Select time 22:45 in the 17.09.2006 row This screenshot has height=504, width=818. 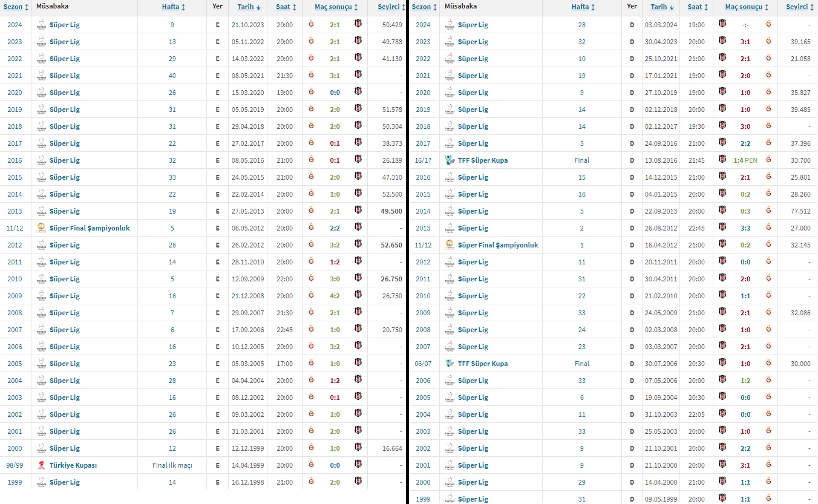[x=284, y=330]
